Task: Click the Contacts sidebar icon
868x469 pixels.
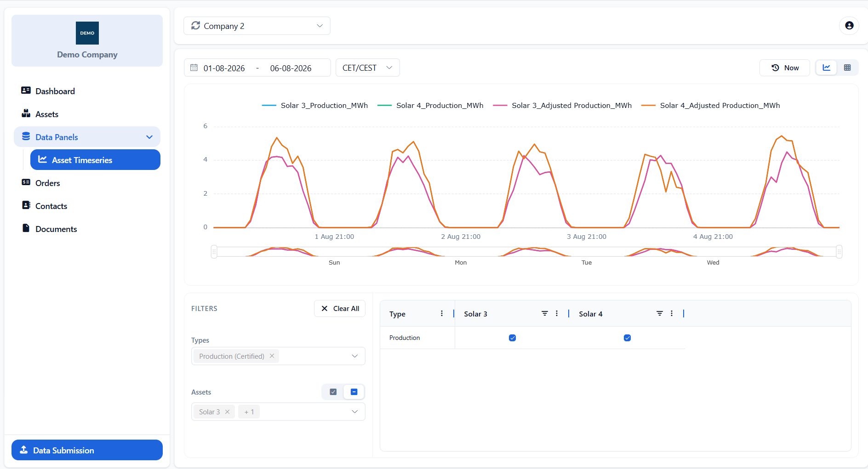Action: point(26,205)
